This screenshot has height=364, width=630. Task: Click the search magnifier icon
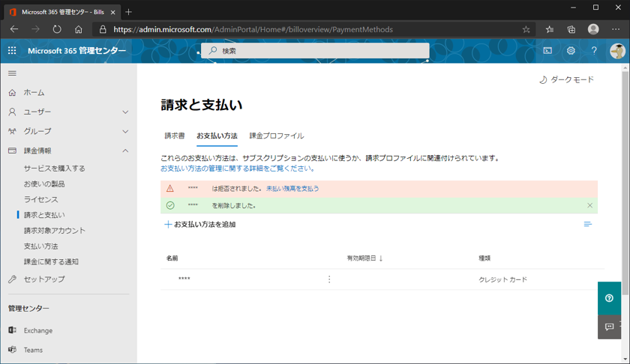tap(213, 51)
